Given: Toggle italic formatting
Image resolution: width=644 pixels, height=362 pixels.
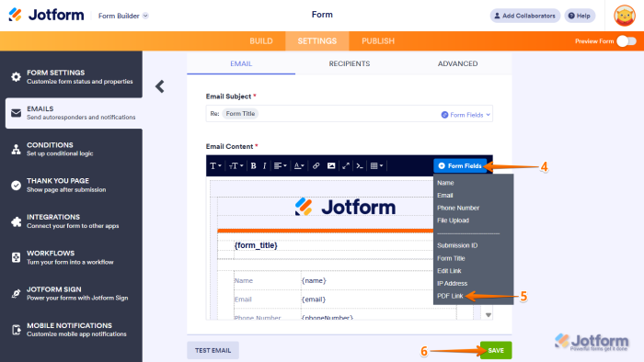Looking at the screenshot, I should tap(265, 166).
